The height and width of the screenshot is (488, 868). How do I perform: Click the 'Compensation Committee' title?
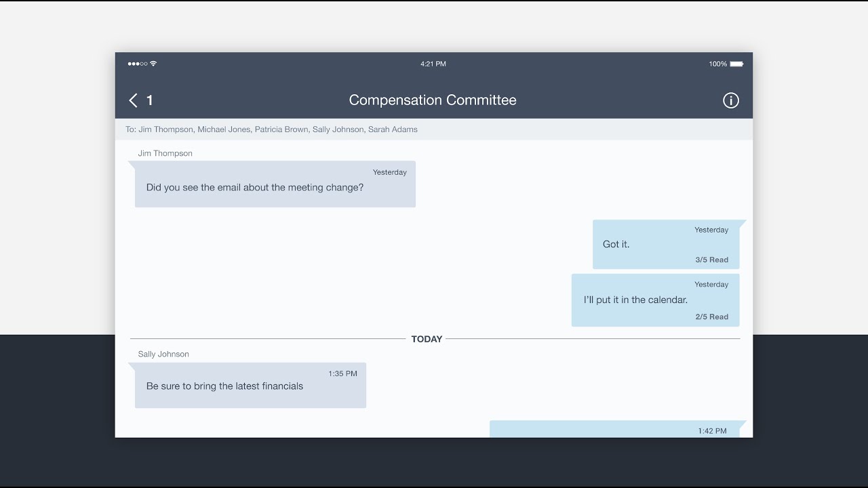coord(433,100)
